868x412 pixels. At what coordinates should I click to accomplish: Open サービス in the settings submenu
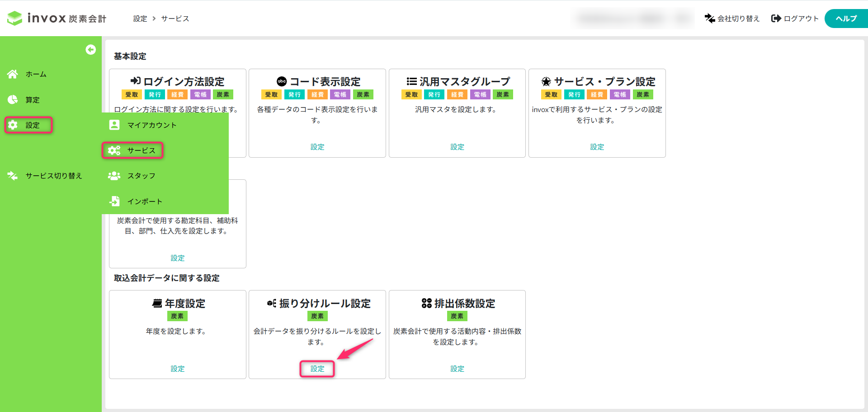141,150
